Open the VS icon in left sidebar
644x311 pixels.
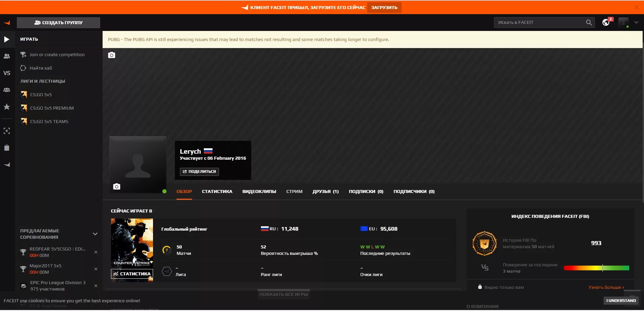click(7, 73)
